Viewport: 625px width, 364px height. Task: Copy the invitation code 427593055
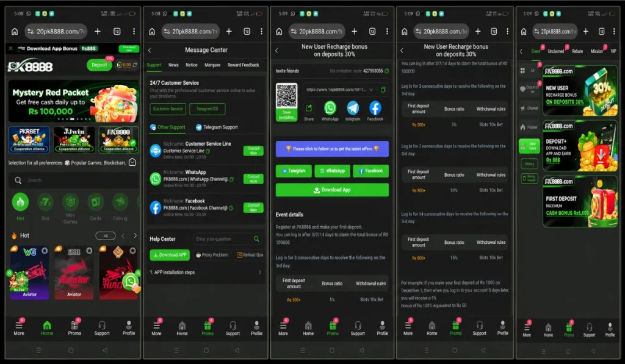[x=386, y=71]
